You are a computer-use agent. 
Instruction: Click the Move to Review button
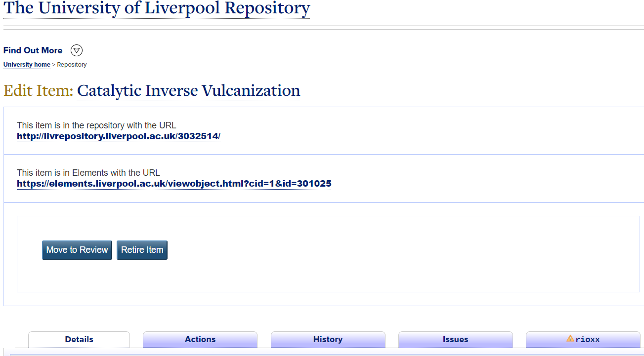tap(77, 250)
